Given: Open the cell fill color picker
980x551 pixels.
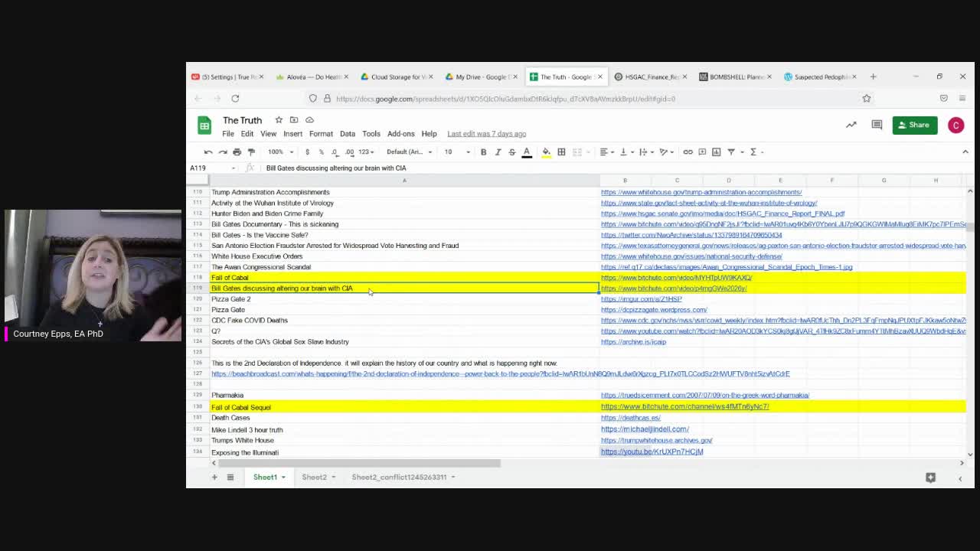Looking at the screenshot, I should [546, 152].
